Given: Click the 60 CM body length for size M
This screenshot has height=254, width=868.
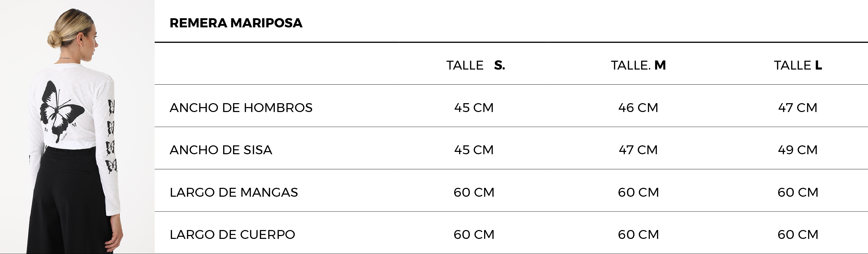Looking at the screenshot, I should [x=638, y=234].
